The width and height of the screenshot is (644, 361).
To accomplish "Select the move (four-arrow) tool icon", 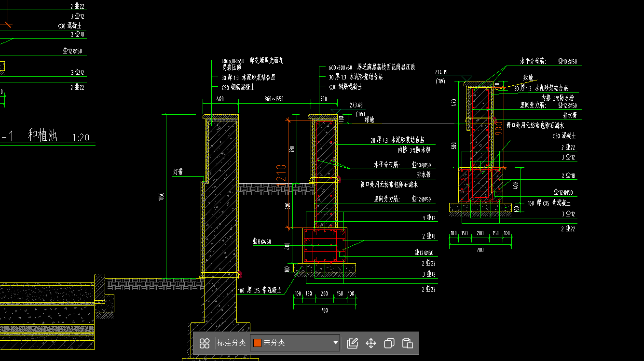I will point(371,343).
